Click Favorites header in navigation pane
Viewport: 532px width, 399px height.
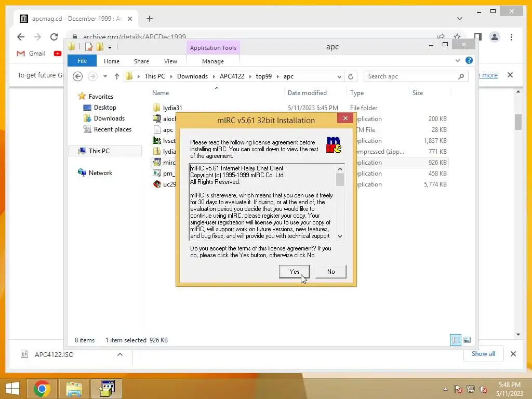[x=101, y=96]
